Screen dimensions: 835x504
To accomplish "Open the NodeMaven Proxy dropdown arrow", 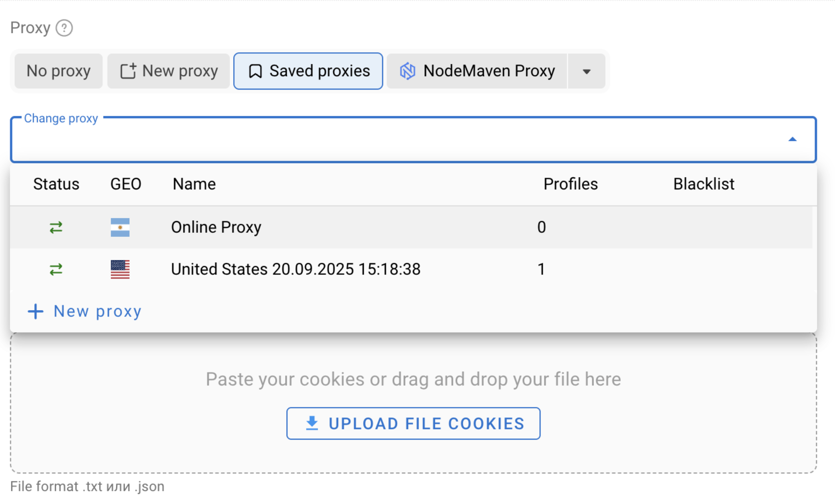I will 587,72.
